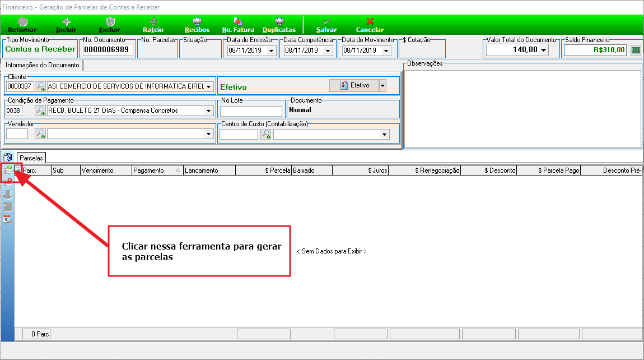This screenshot has height=360, width=644.
Task: Click the payment condition code field 0038
Action: (x=14, y=110)
